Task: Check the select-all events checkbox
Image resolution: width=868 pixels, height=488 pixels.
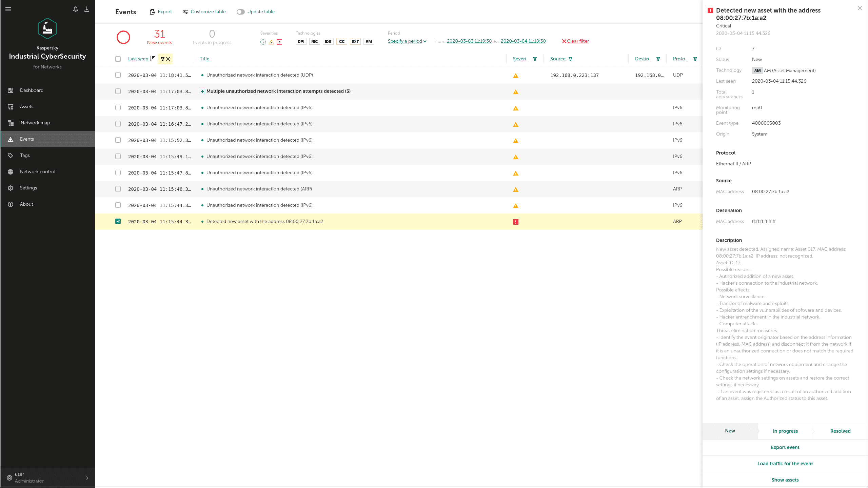Action: 118,59
